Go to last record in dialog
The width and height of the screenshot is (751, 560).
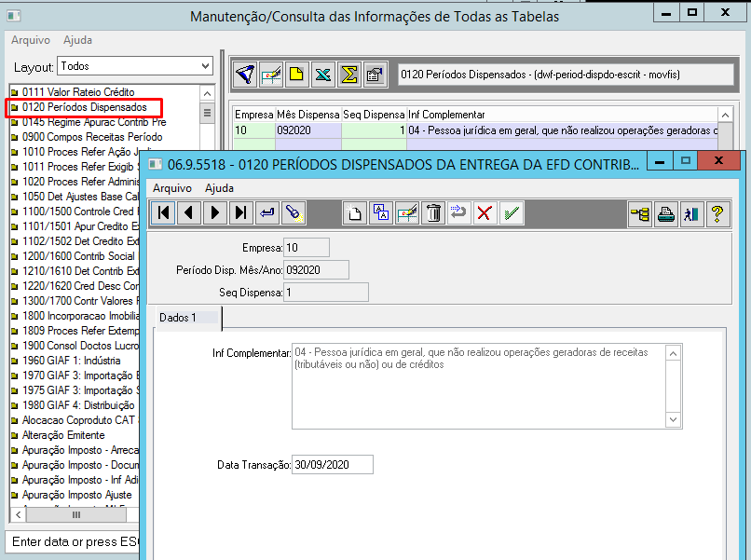click(x=241, y=212)
